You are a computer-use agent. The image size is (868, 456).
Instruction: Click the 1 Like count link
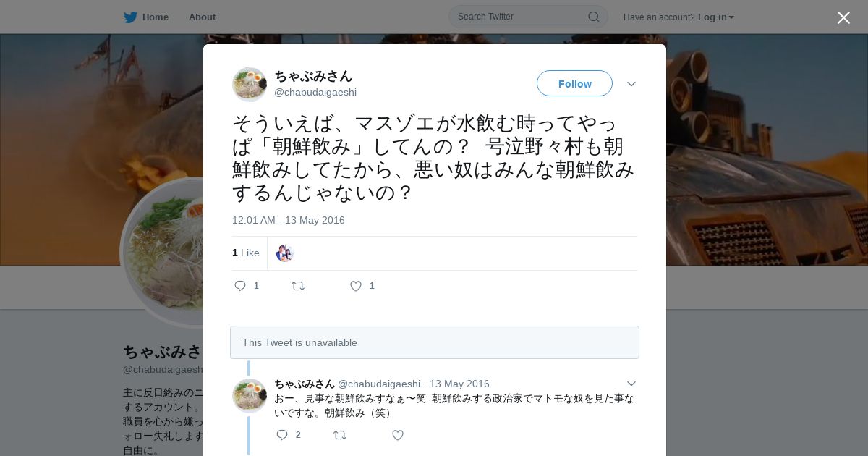[x=246, y=253]
